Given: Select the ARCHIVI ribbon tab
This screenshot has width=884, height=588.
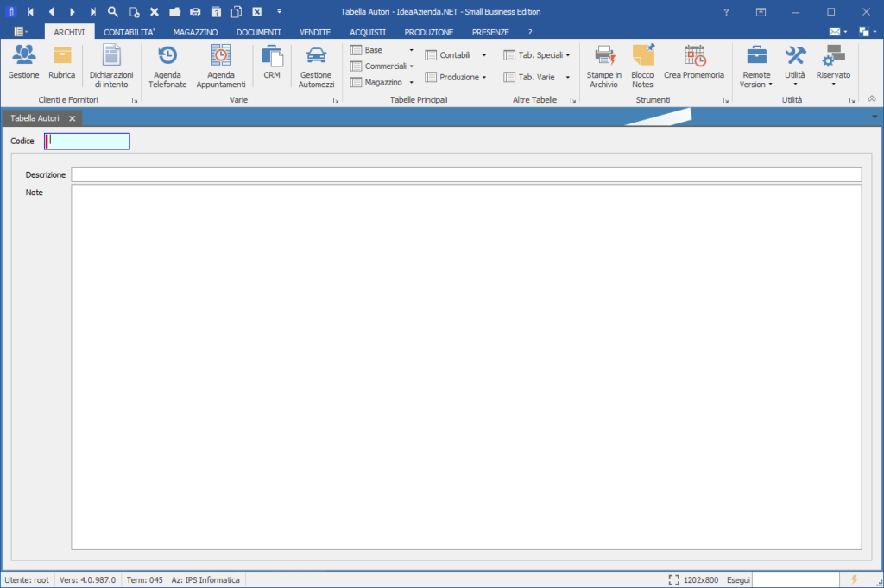Looking at the screenshot, I should [69, 32].
